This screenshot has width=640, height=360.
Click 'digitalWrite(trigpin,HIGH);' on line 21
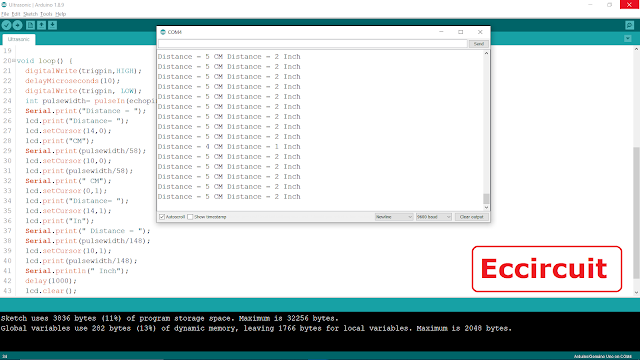click(83, 71)
